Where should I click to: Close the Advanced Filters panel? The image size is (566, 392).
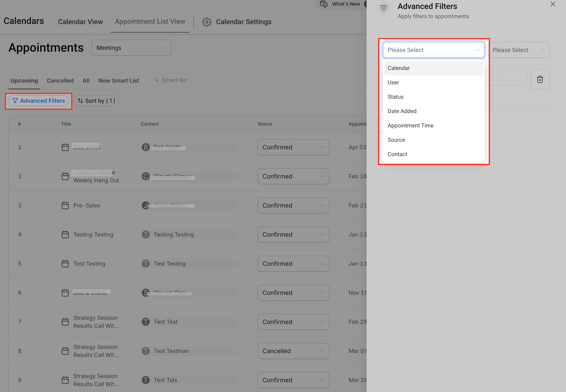(552, 4)
